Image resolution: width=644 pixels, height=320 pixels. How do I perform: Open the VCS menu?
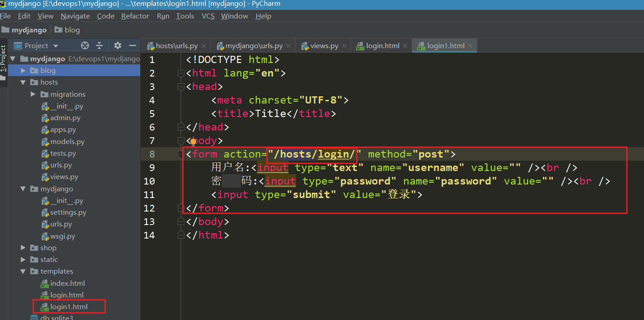pos(208,16)
